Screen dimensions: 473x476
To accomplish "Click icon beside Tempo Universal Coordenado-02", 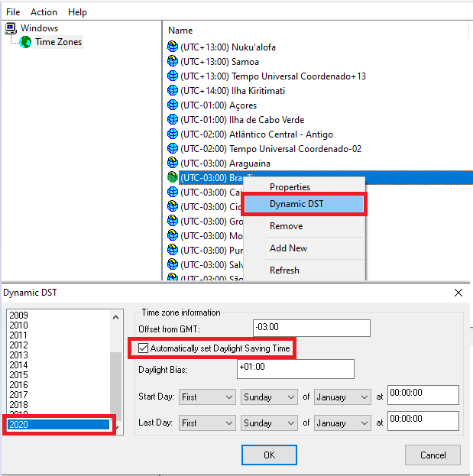I will click(x=173, y=149).
